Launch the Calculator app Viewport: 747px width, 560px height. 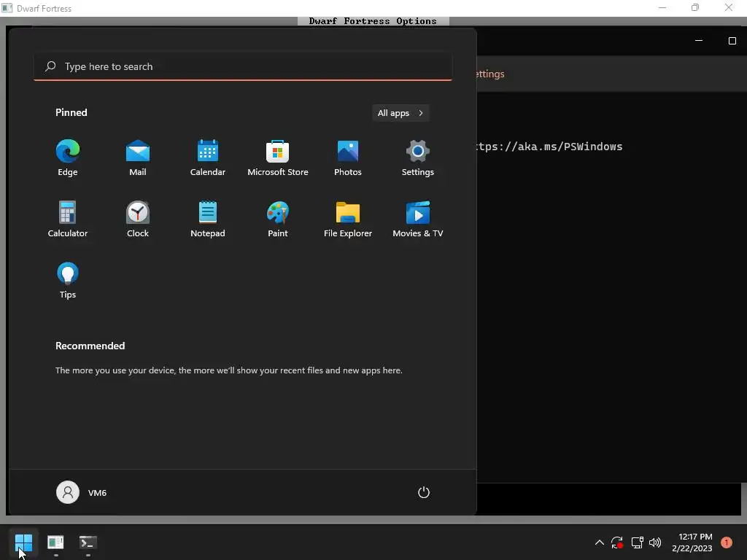(68, 219)
